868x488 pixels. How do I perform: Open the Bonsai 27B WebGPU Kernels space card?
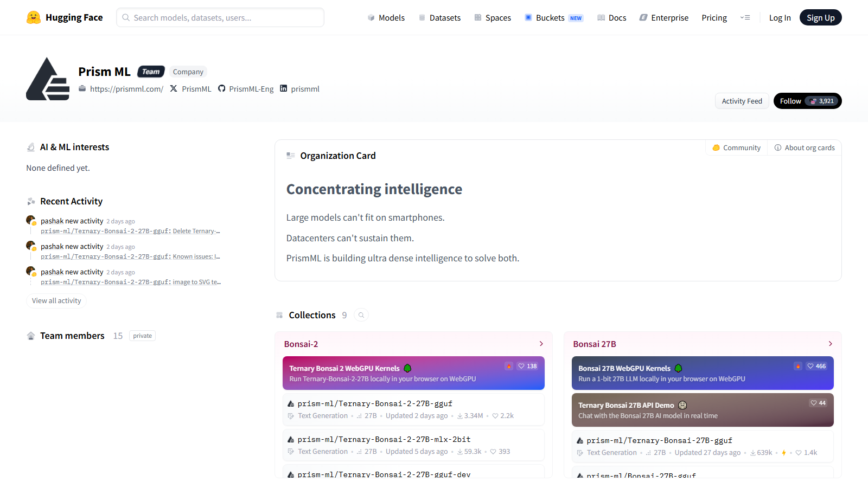tap(703, 373)
